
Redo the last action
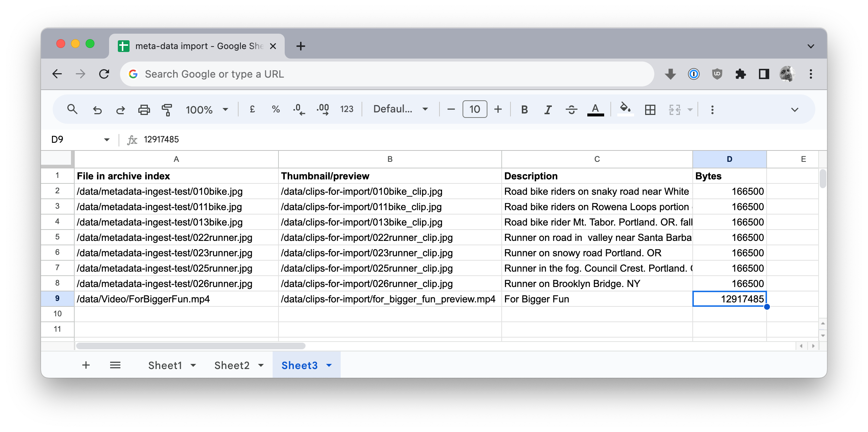coord(120,109)
